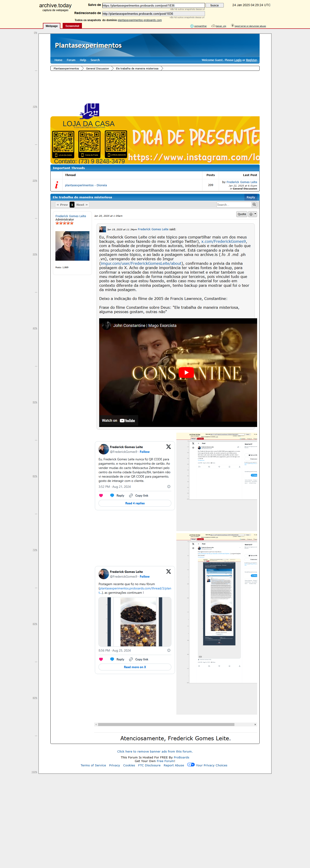
Task: Click the imgur.com user about link
Action: click(141, 263)
